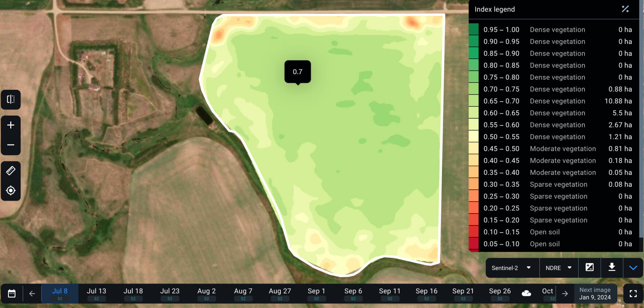
Task: Click the 0.85 – 0.90 range label
Action: (x=501, y=54)
